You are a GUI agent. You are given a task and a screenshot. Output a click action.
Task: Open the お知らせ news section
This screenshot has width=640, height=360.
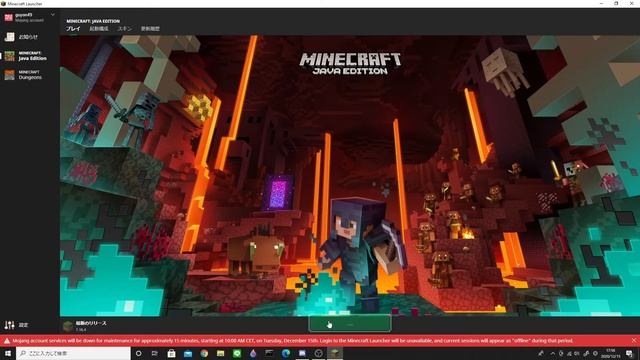tap(29, 37)
